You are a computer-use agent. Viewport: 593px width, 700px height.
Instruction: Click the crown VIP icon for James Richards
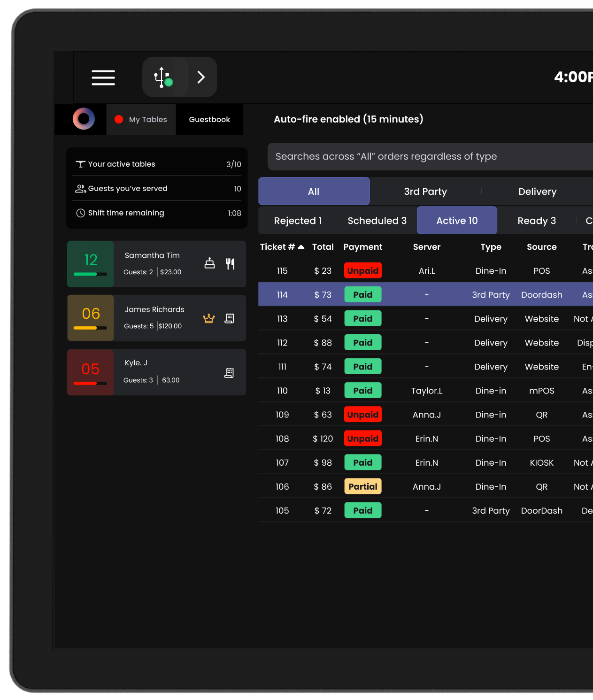point(208,319)
